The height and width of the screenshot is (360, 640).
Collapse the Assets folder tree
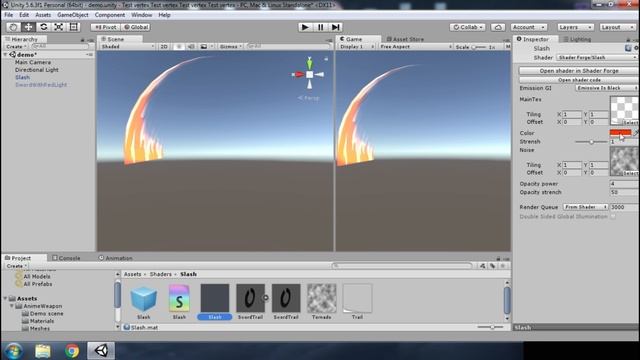(5, 298)
